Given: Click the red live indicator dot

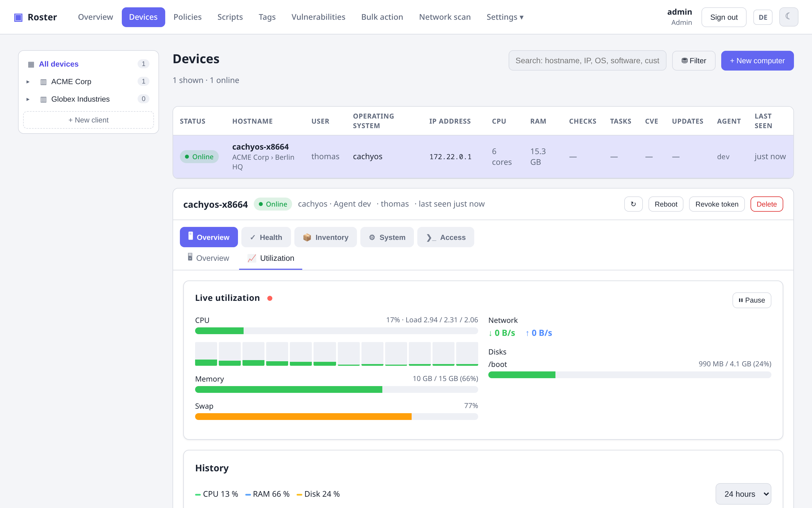Looking at the screenshot, I should [x=270, y=298].
